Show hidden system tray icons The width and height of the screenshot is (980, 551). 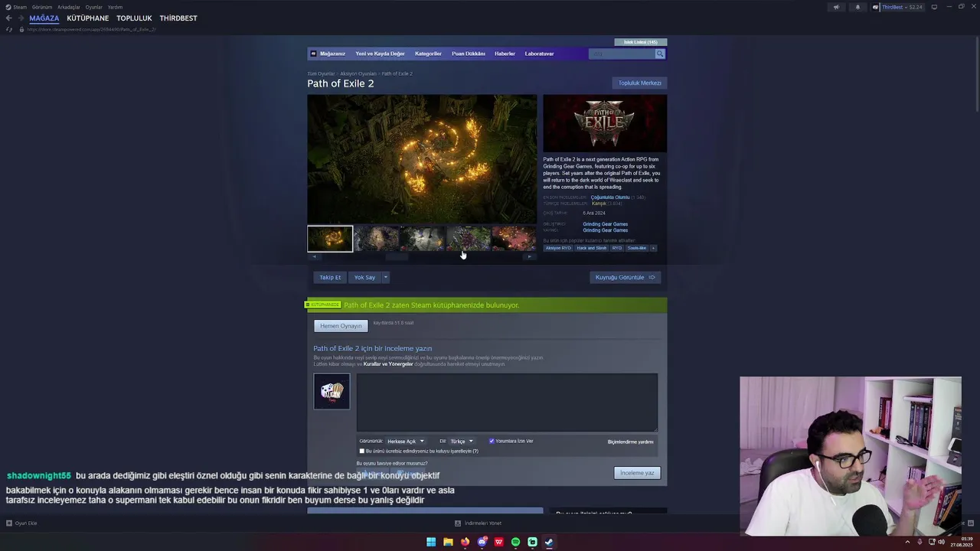[907, 542]
